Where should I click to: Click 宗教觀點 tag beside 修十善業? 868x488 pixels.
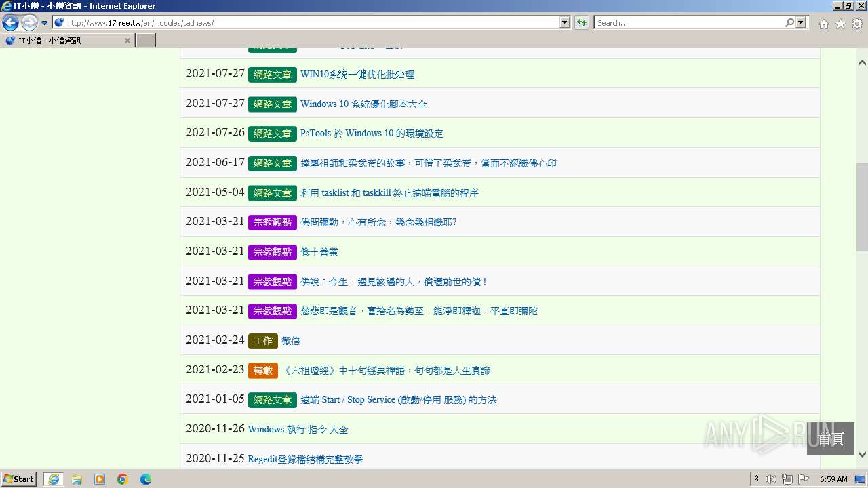coord(273,252)
